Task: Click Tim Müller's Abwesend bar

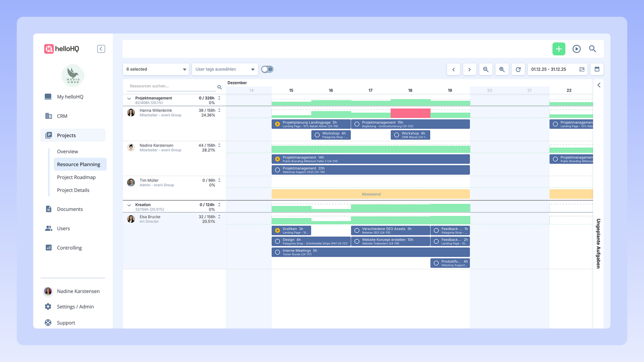Action: [x=371, y=194]
